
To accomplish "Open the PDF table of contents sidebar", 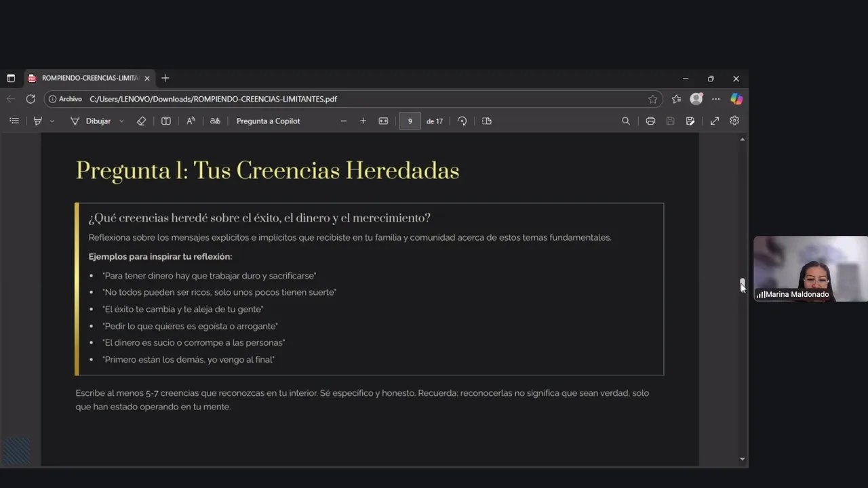I will [x=14, y=121].
